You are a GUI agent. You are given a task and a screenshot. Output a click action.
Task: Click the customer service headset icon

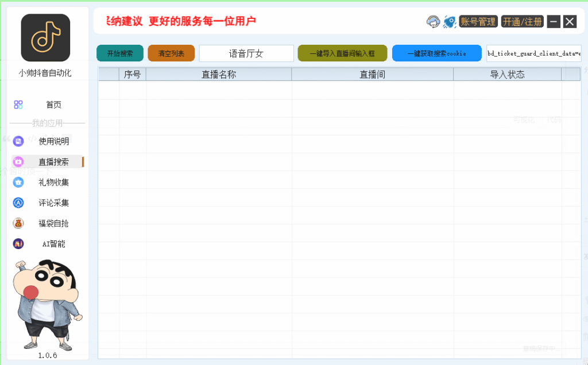pos(432,21)
